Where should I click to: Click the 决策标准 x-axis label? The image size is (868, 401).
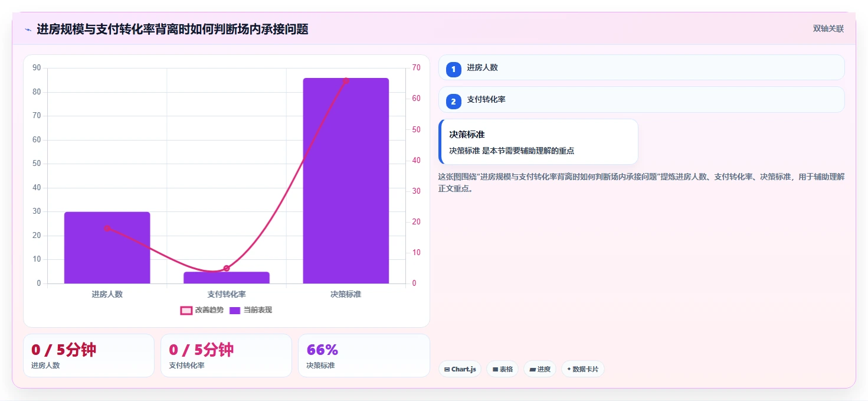pos(346,294)
